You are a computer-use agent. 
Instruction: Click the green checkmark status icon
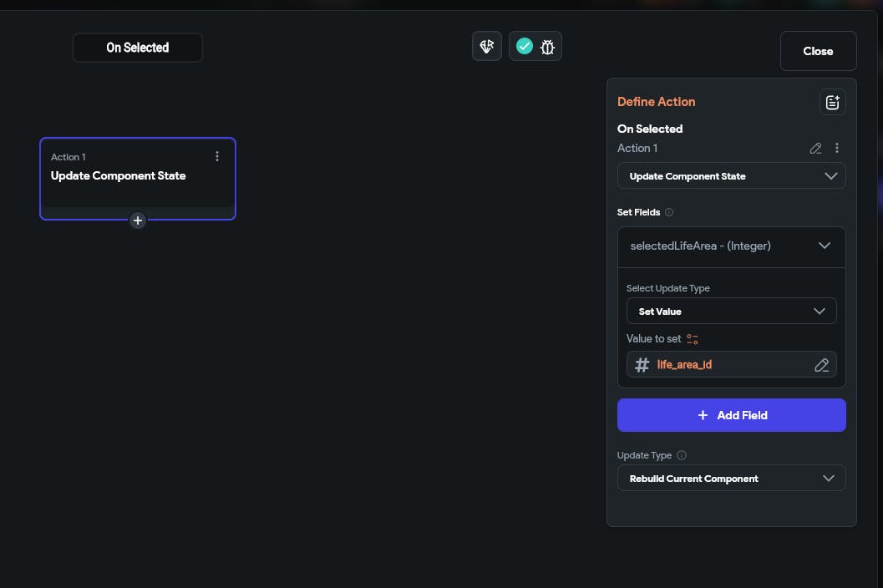click(x=525, y=47)
